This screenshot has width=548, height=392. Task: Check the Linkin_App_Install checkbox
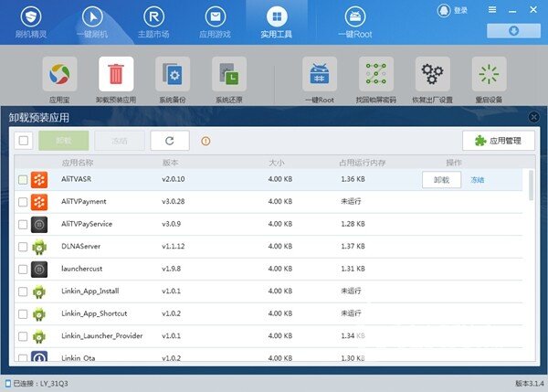tap(23, 291)
